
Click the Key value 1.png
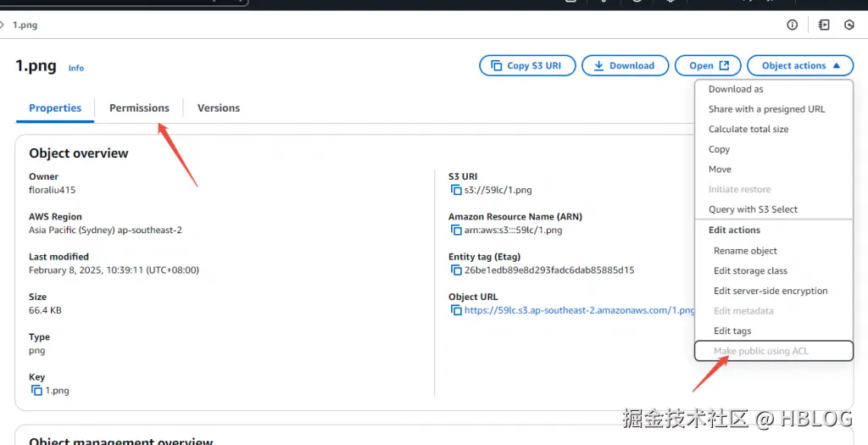[57, 391]
